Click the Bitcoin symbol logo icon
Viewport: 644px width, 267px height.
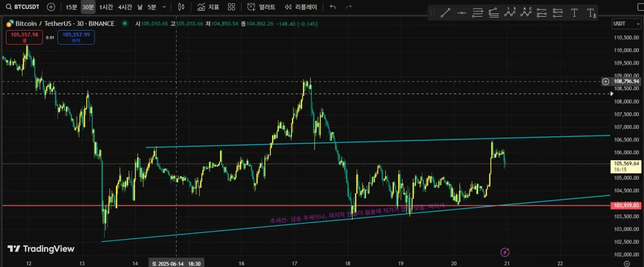point(9,24)
